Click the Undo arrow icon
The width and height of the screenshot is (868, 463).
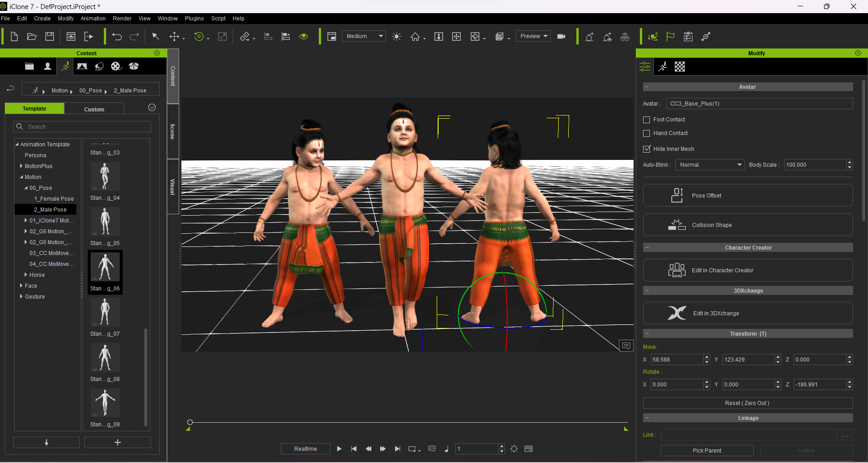[117, 37]
